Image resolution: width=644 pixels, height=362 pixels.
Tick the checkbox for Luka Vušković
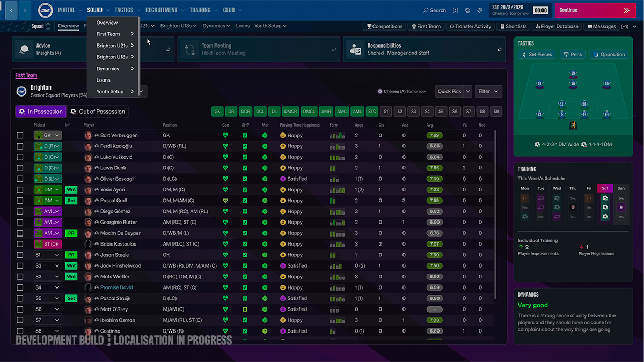click(x=20, y=157)
